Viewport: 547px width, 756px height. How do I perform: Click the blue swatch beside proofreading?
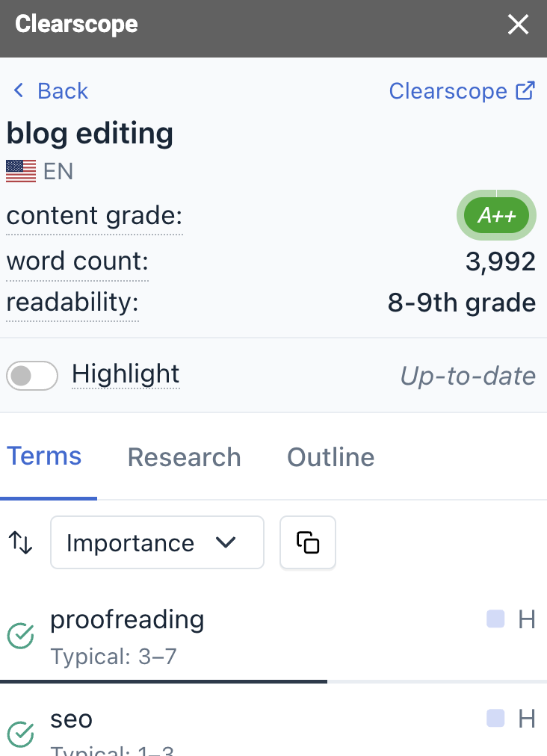[x=495, y=619]
